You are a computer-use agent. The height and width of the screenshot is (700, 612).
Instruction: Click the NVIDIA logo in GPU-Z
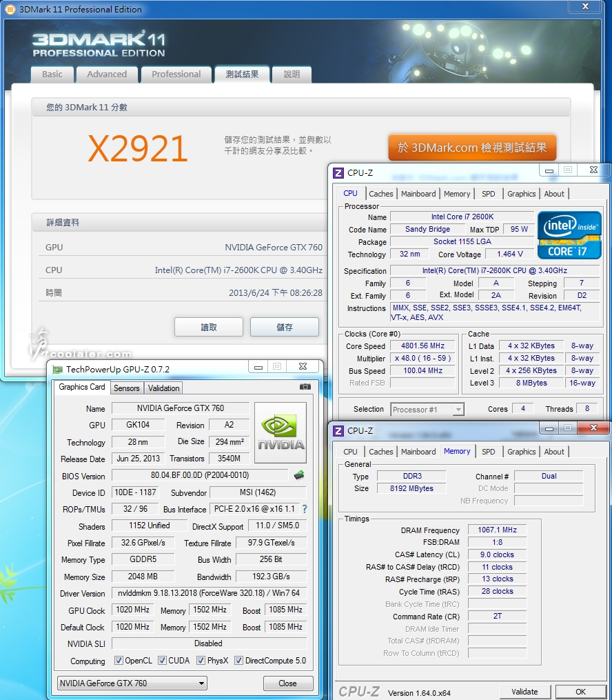coord(280,432)
